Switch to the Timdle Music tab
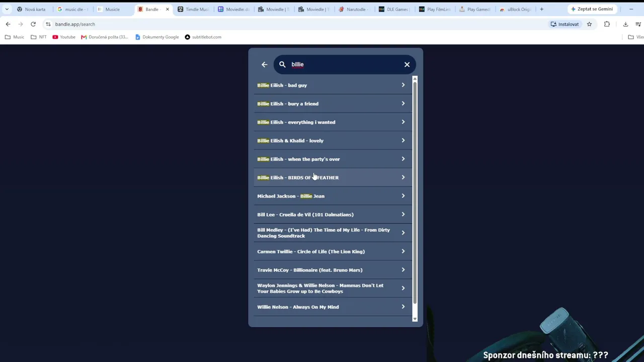 click(x=194, y=9)
